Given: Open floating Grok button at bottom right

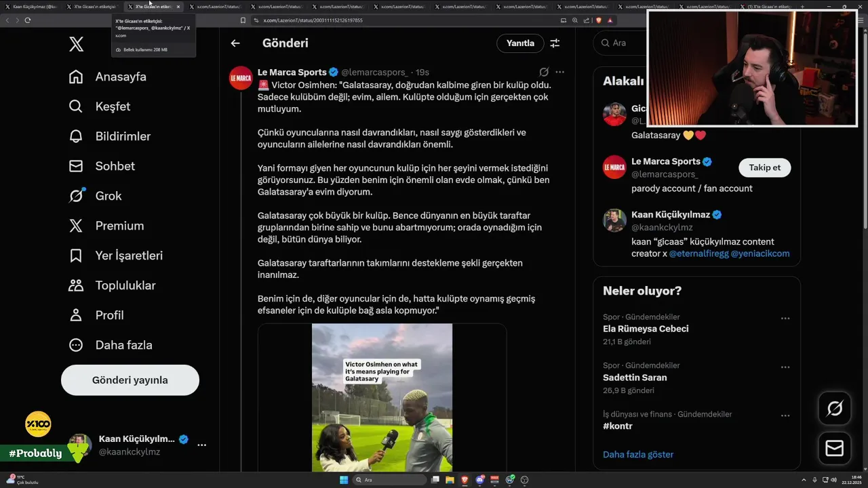Looking at the screenshot, I should 835,408.
